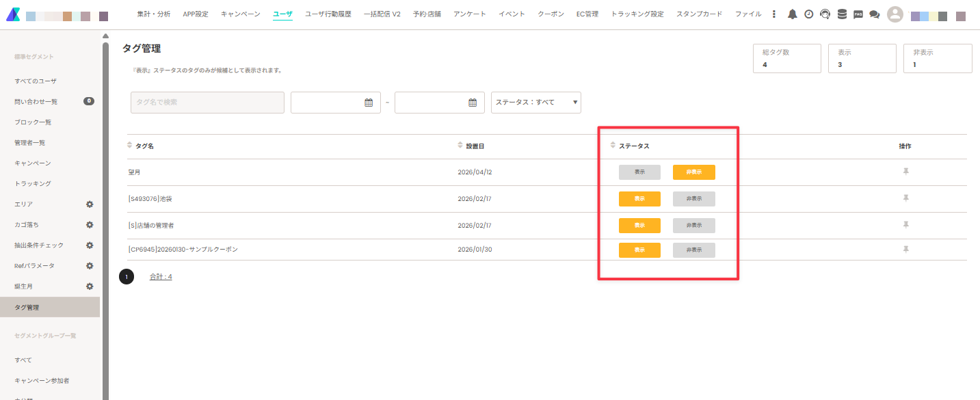
Task: Go to page 1 in the pagination
Action: pyautogui.click(x=127, y=277)
